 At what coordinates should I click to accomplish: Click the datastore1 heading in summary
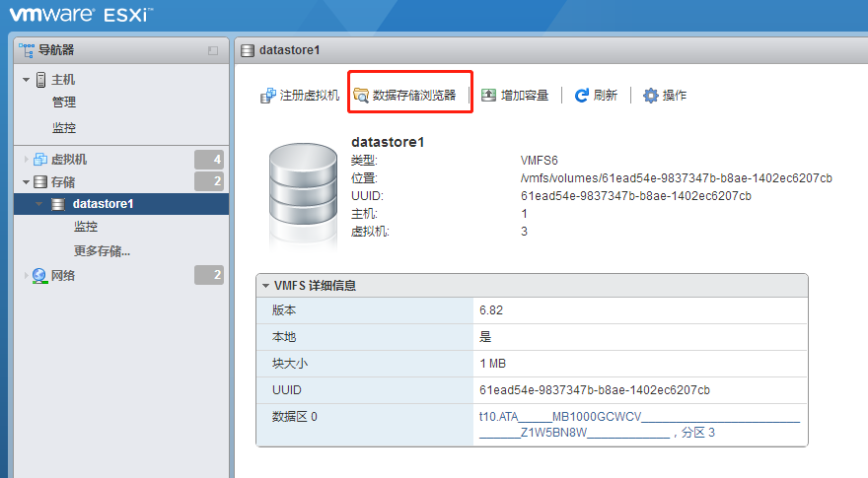coord(388,142)
